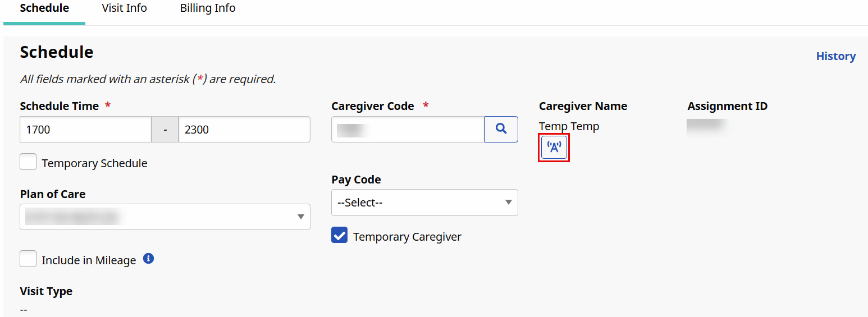This screenshot has width=868, height=317.
Task: Focus the Caregiver Code input field
Action: tap(408, 130)
